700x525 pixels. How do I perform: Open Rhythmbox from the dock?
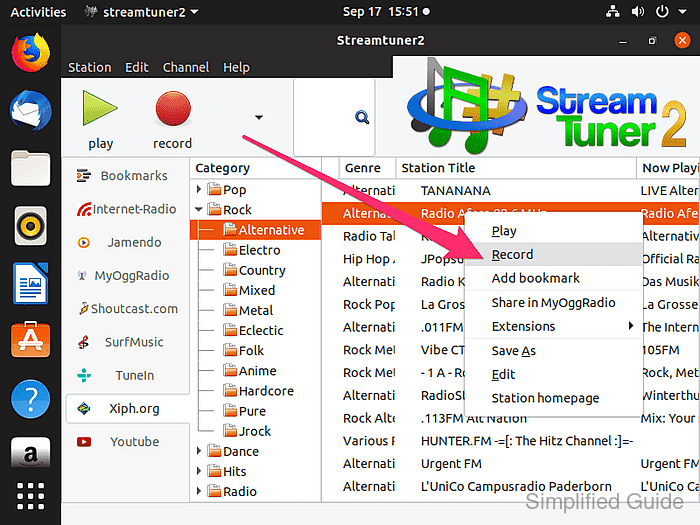[30, 226]
